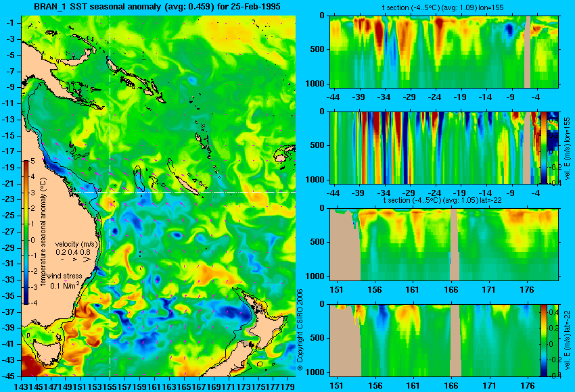Click the 'Copyright CSIRO 2006' vertical text
This screenshot has width=575, height=392.
[300, 330]
